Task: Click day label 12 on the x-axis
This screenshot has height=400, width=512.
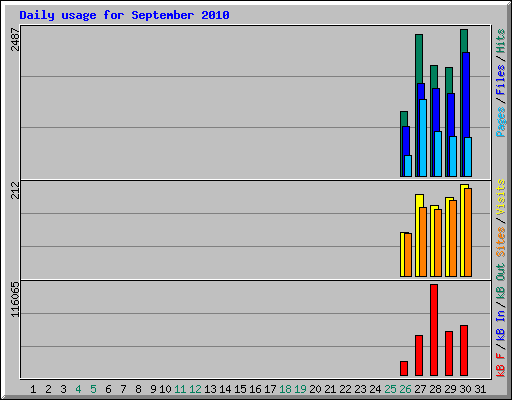Action: point(195,389)
